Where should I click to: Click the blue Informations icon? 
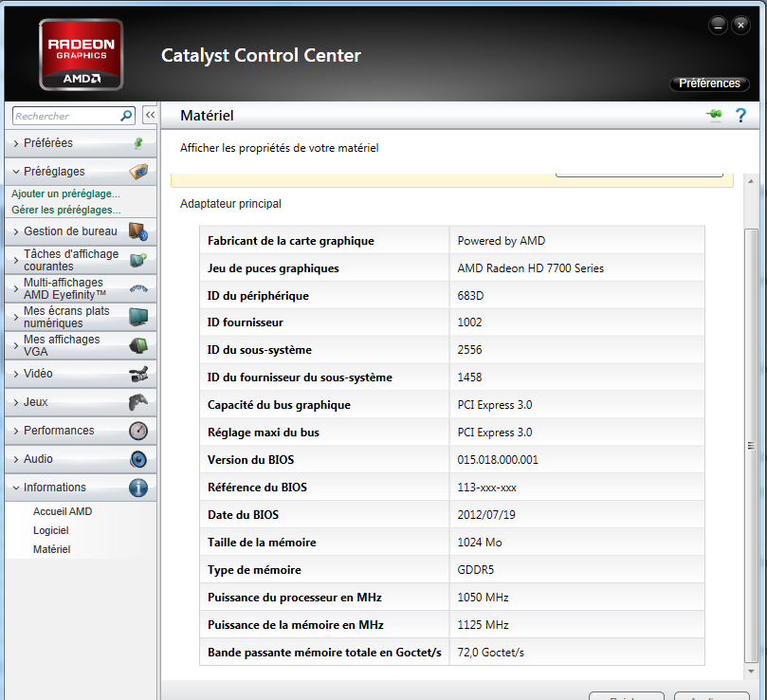tap(138, 488)
